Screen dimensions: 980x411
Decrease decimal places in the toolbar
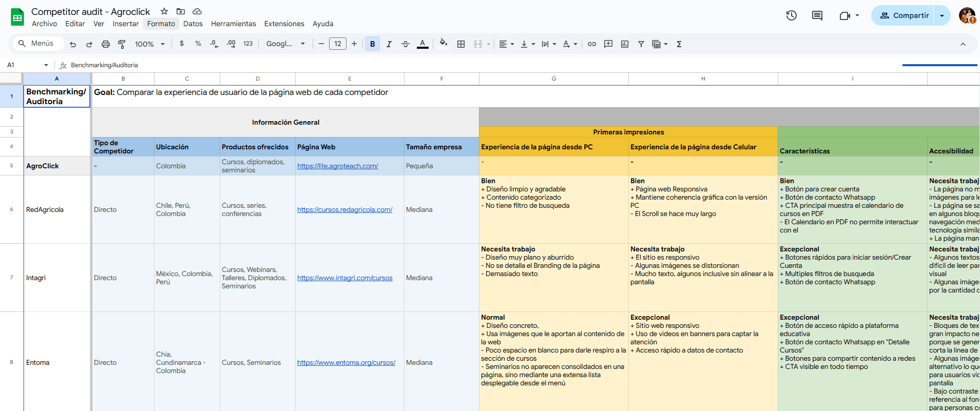tap(215, 44)
